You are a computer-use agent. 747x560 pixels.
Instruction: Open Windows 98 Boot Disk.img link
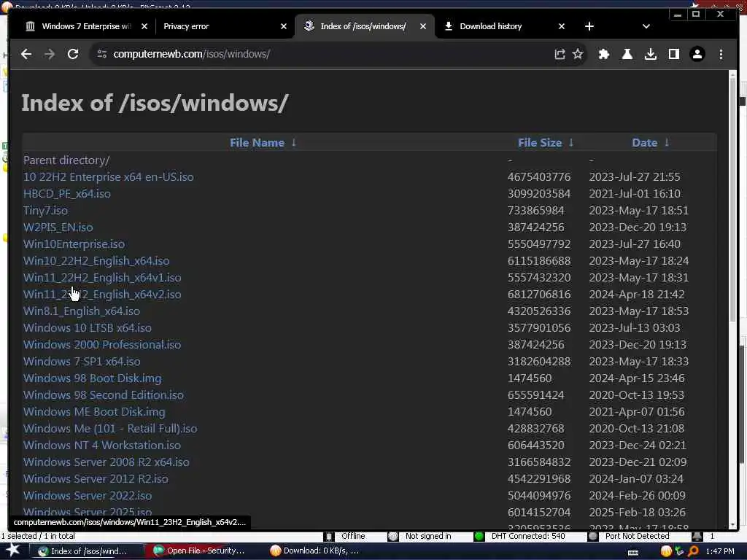click(93, 378)
